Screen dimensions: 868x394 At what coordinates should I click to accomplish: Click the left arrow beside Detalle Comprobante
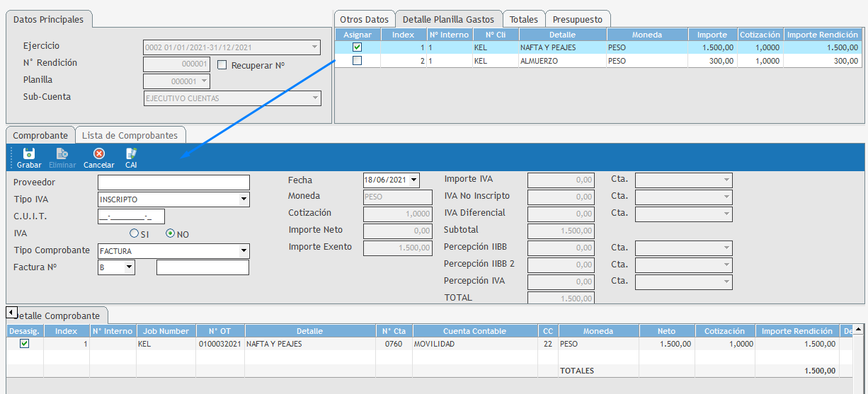pyautogui.click(x=11, y=312)
